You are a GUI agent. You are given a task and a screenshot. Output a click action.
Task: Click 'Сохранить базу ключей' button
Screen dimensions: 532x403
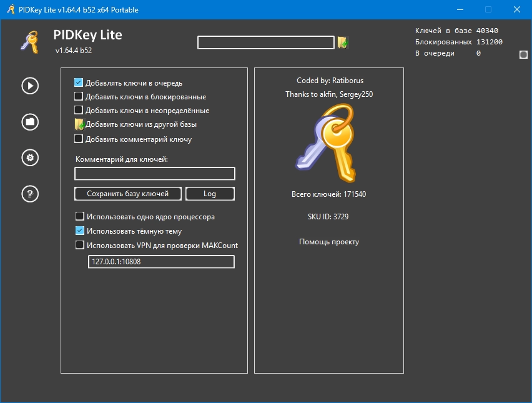pos(128,194)
